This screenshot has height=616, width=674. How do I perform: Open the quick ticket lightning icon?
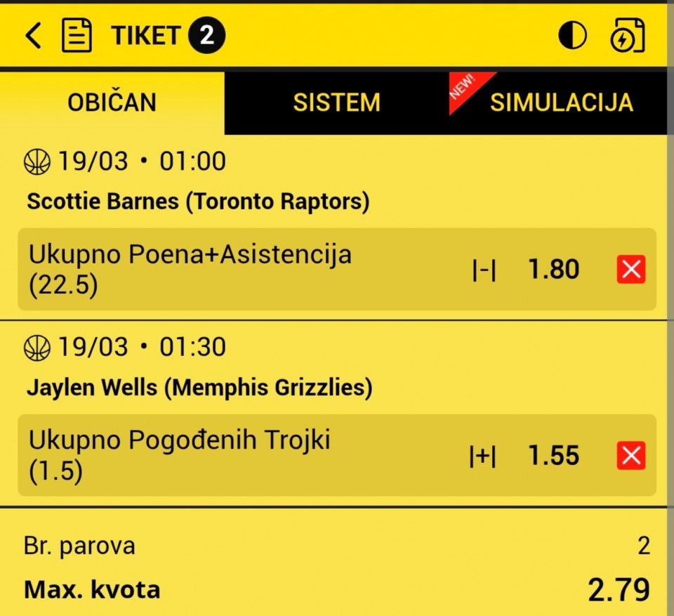[627, 35]
